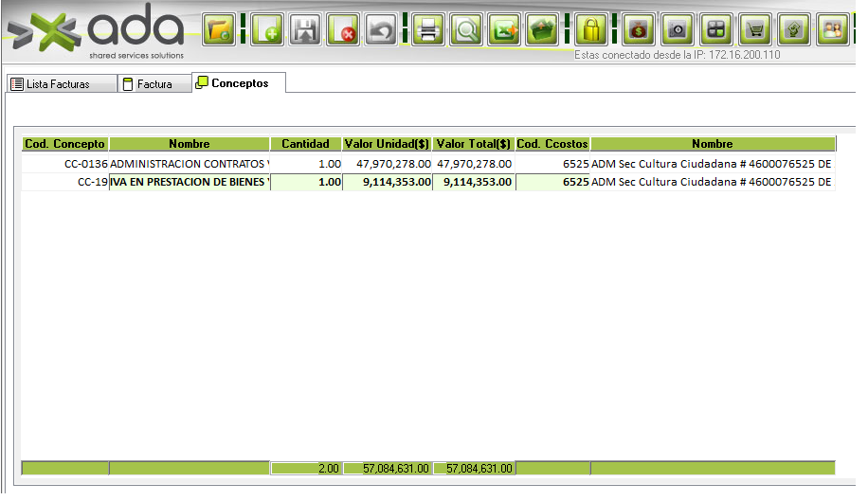Screen dimensions: 868x500
Task: Click the open folder toolbar icon
Action: point(220,30)
